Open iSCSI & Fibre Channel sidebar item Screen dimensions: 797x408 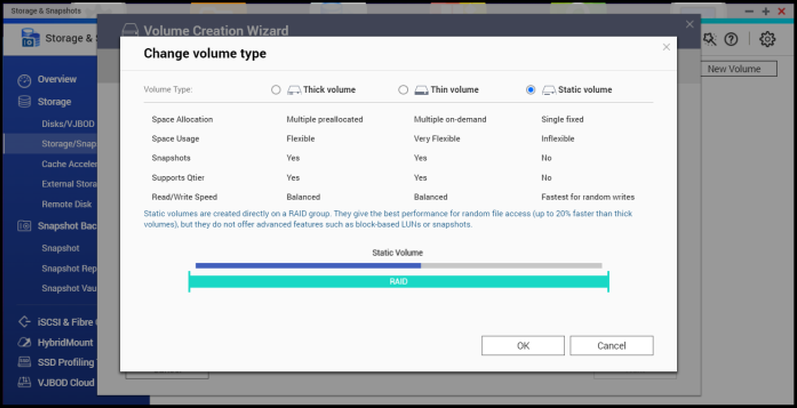[67, 322]
